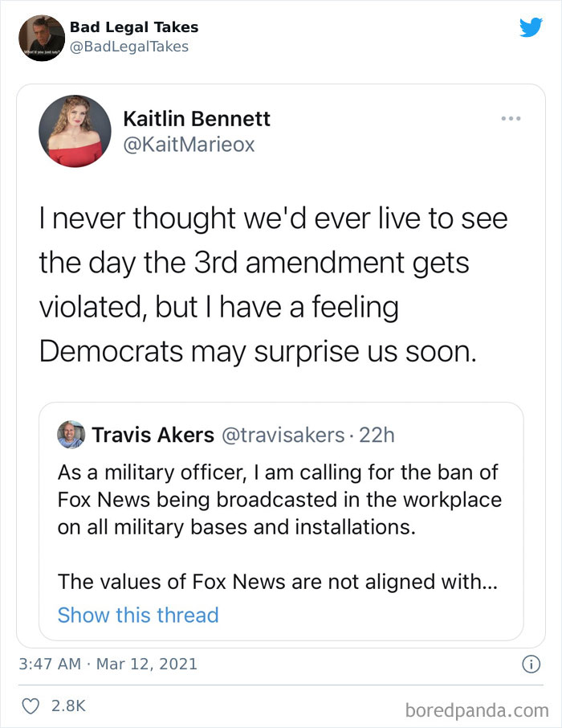The width and height of the screenshot is (562, 728).
Task: Click Bad Legal Takes profile picture
Action: 40,38
